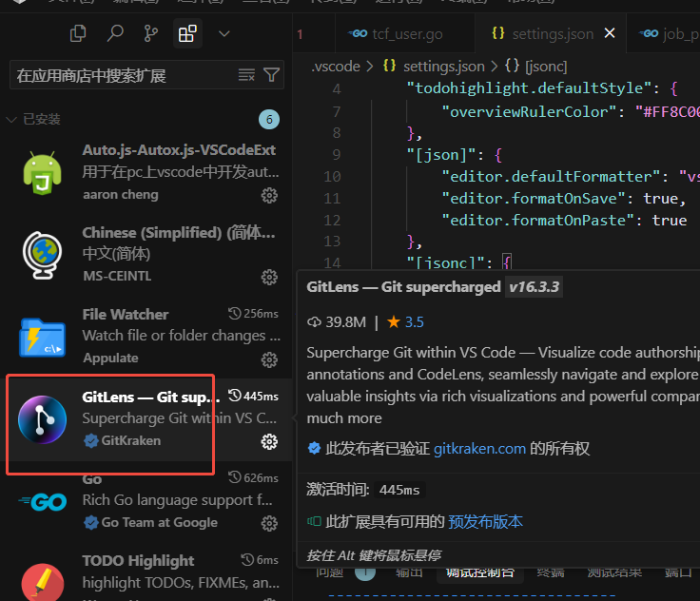700x601 pixels.
Task: Switch to 调试控制台 panel tab
Action: point(480,572)
